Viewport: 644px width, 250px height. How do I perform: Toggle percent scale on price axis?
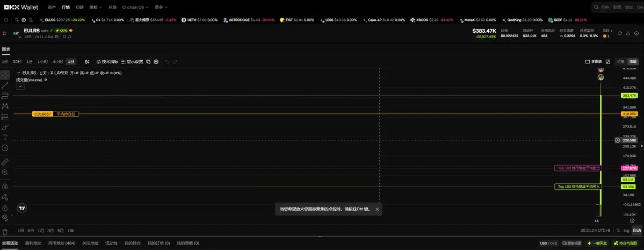pyautogui.click(x=618, y=231)
